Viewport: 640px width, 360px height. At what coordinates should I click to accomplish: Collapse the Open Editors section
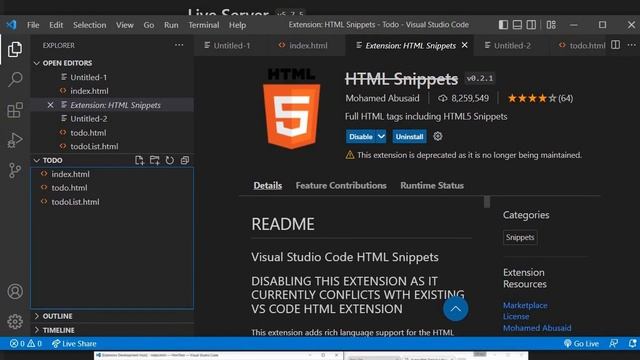[37, 63]
